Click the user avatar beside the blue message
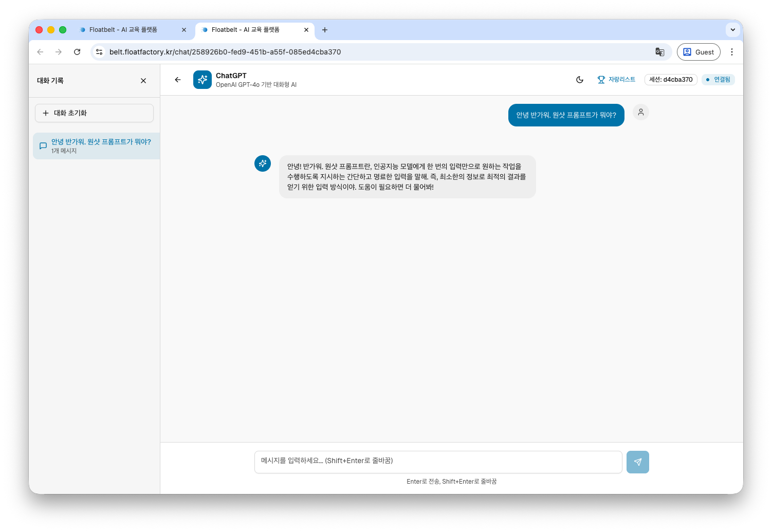 640,112
